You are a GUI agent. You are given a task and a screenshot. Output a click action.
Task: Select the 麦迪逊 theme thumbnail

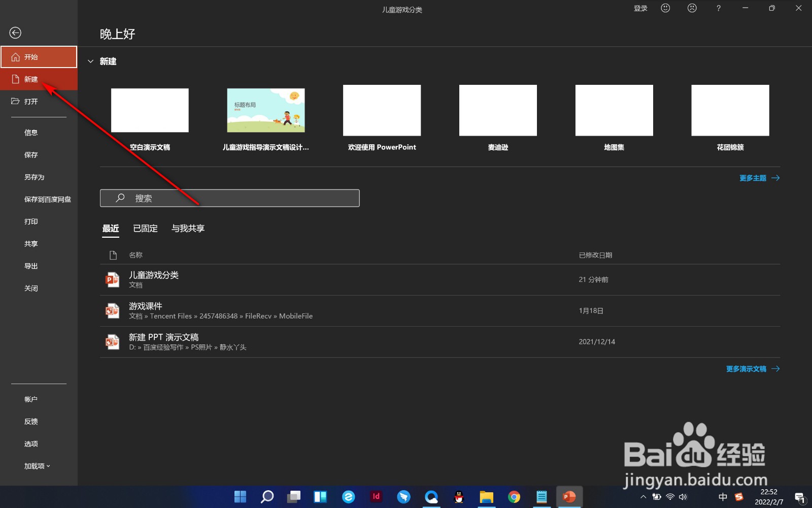(x=498, y=110)
